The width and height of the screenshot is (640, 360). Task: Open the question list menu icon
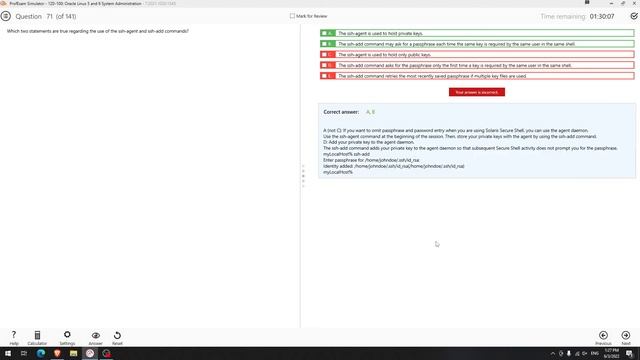tap(6, 16)
